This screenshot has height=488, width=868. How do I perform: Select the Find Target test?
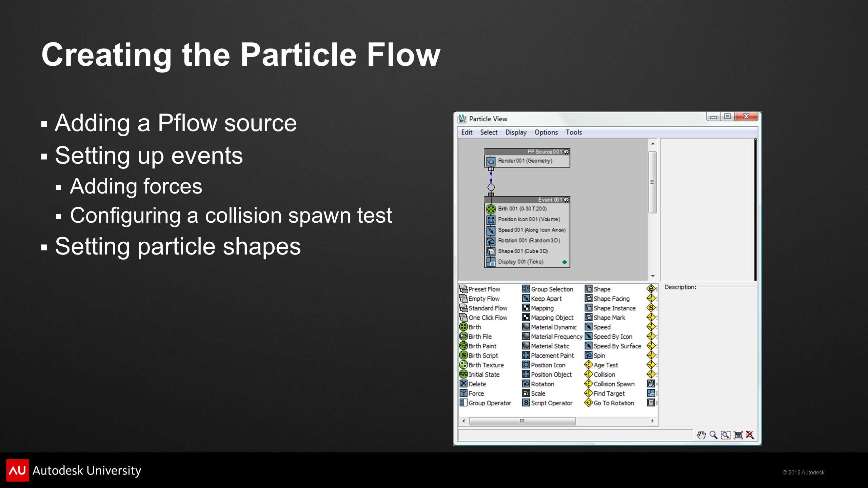(605, 393)
